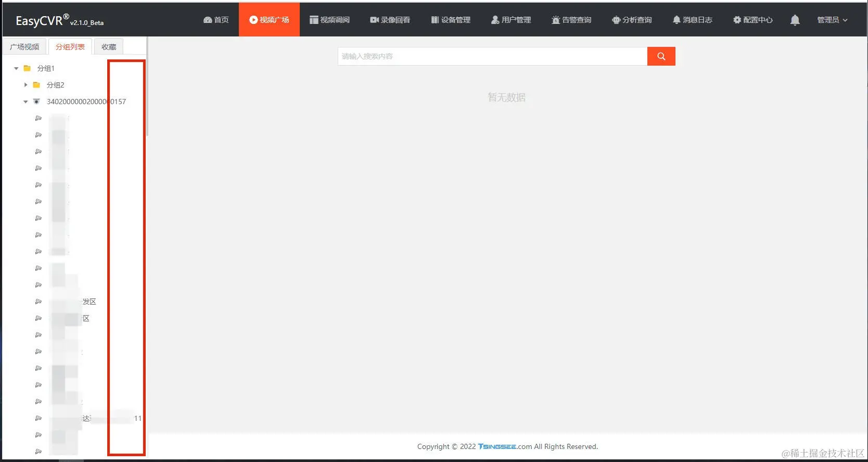868x462 pixels.
Task: Click the TSINGSEE.com footer link
Action: click(505, 446)
